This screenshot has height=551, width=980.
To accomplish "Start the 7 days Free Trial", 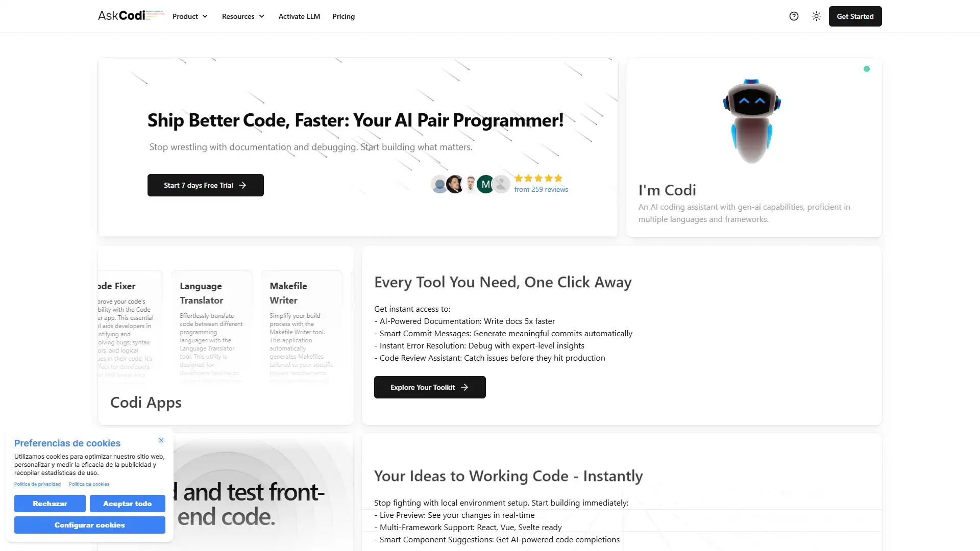I will click(x=206, y=185).
